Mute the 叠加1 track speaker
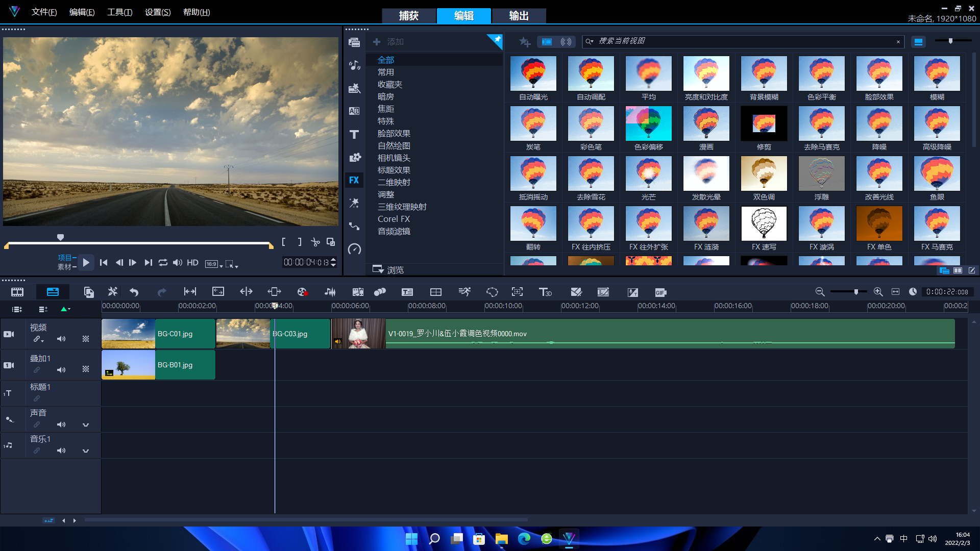 61,370
